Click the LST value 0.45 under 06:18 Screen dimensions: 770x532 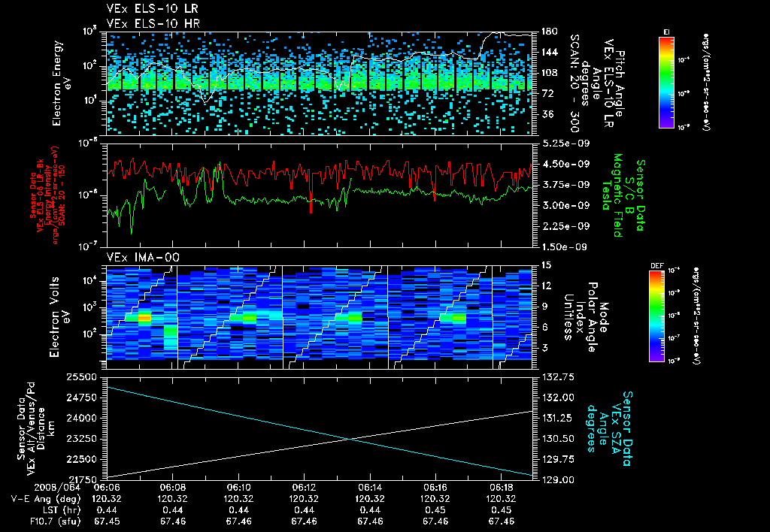click(501, 510)
